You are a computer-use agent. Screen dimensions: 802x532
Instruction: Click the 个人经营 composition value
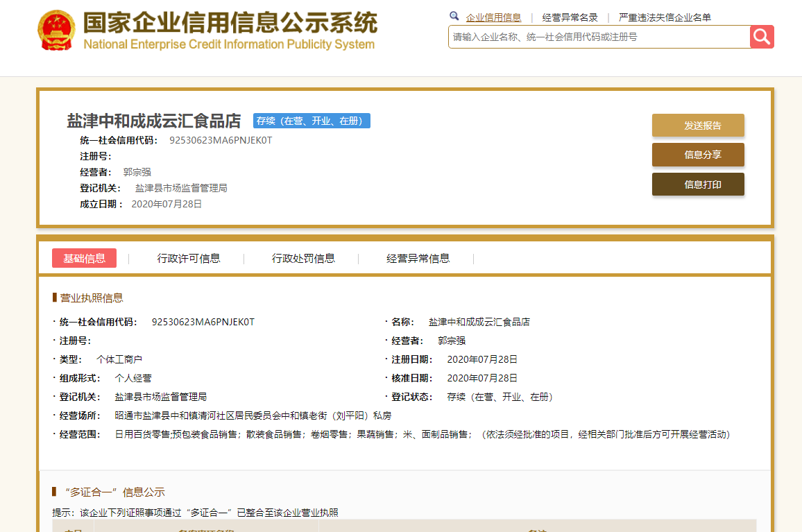coord(133,378)
